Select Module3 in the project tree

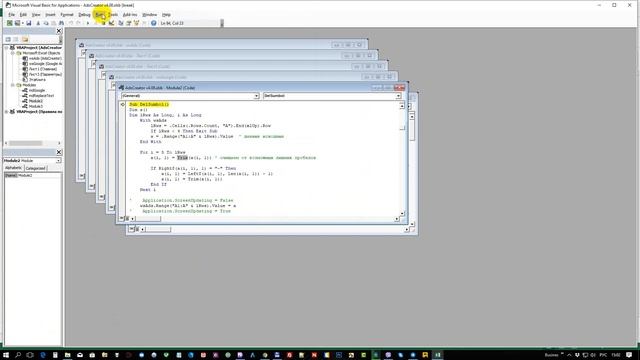tap(33, 106)
